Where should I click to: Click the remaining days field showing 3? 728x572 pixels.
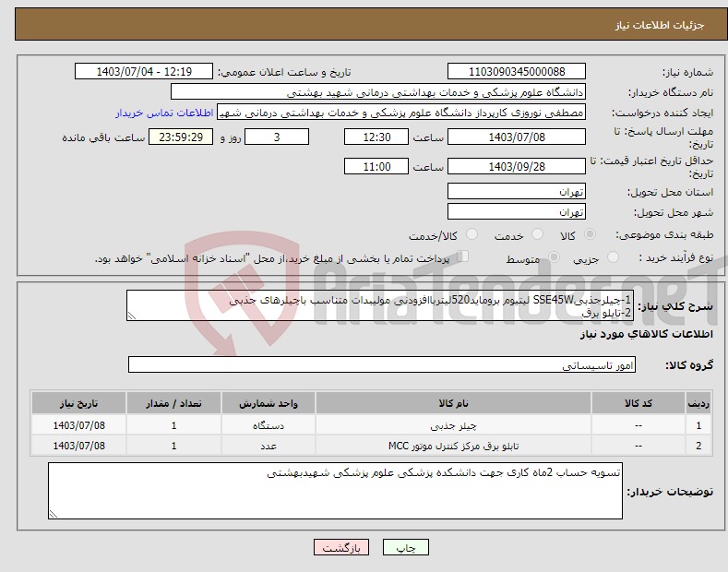click(277, 137)
